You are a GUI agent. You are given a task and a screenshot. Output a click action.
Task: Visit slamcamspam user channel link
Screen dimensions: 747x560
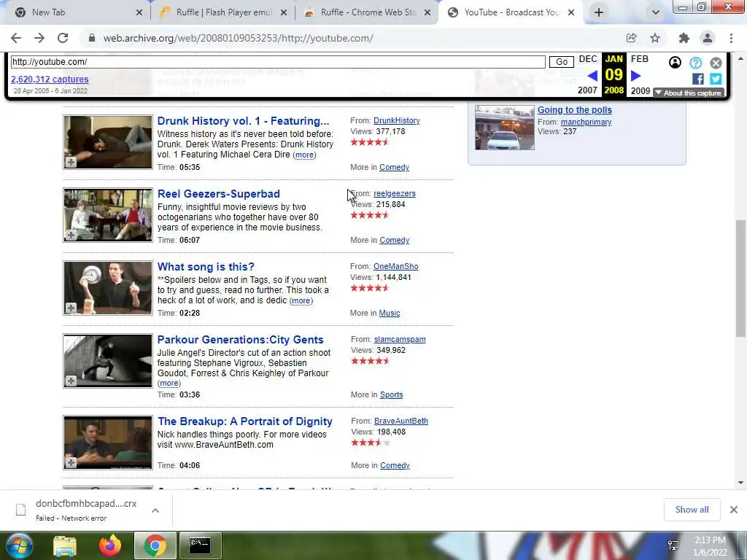(400, 339)
